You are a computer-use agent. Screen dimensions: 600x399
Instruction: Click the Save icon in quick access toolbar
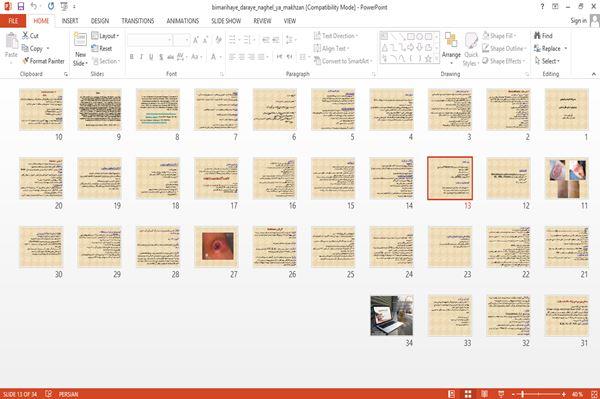pos(21,7)
